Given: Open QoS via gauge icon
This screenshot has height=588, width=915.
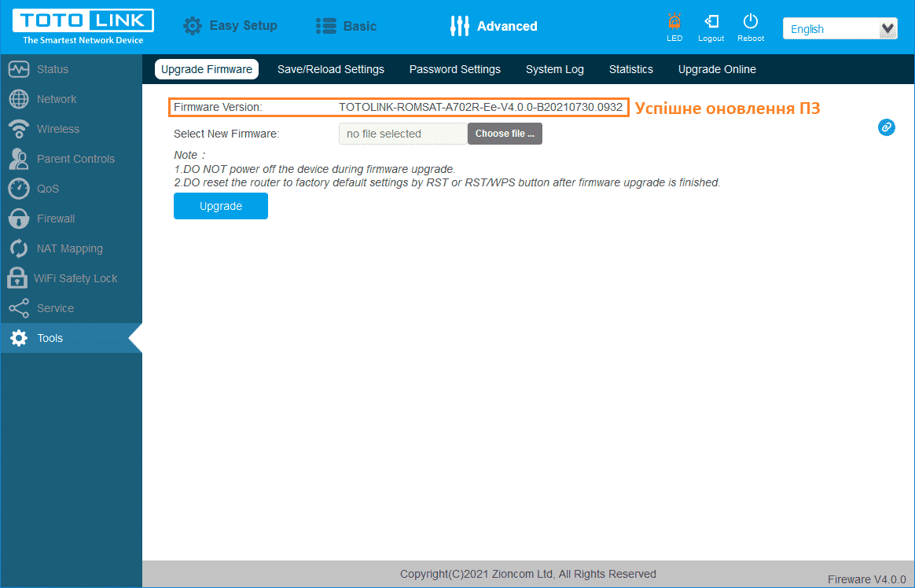Looking at the screenshot, I should point(19,189).
